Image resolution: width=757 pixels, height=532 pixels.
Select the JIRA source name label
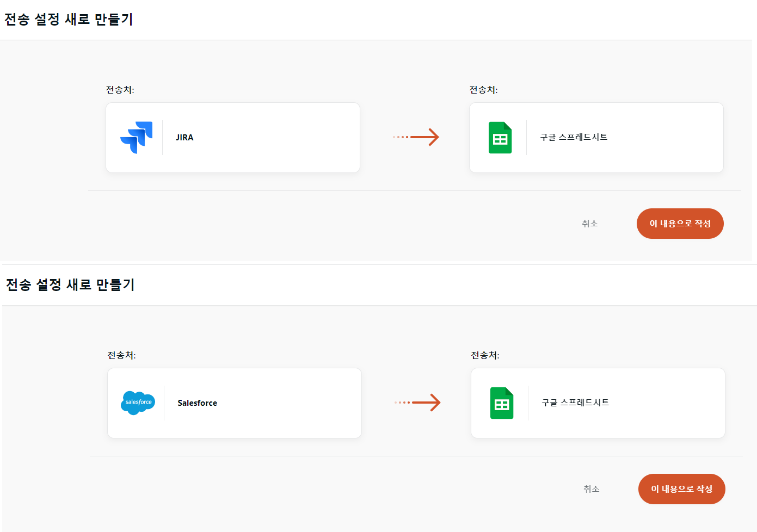pos(184,138)
